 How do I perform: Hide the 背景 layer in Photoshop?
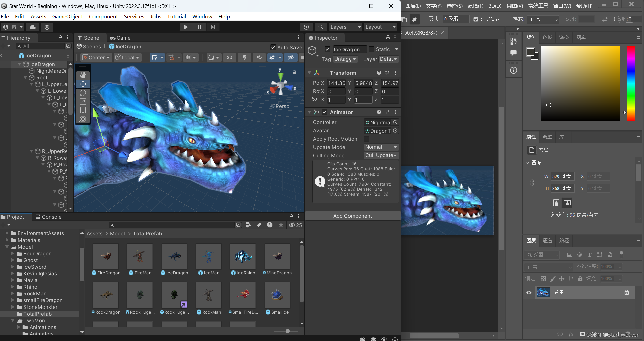pos(529,292)
